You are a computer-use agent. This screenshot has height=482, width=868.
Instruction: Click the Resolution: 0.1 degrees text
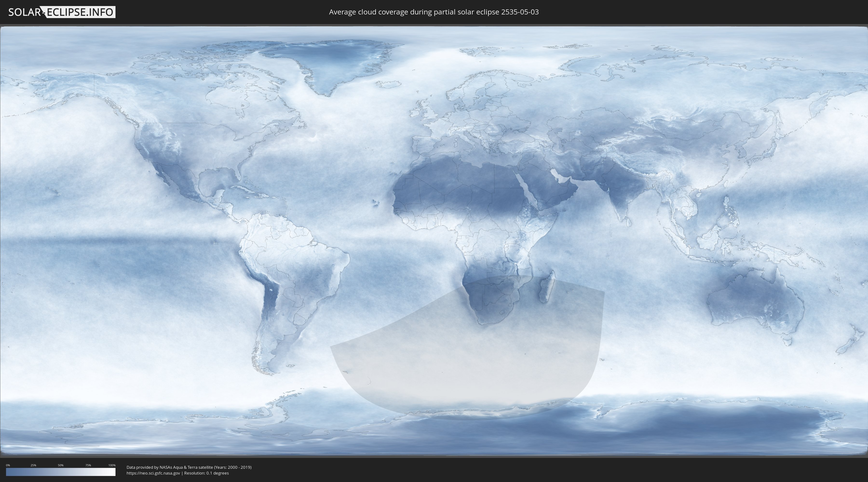coord(206,473)
